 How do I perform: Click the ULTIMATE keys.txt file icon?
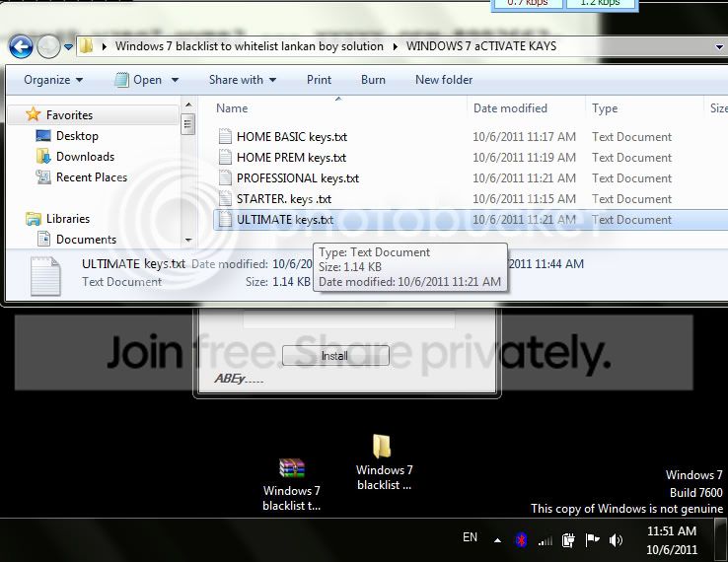pos(225,219)
